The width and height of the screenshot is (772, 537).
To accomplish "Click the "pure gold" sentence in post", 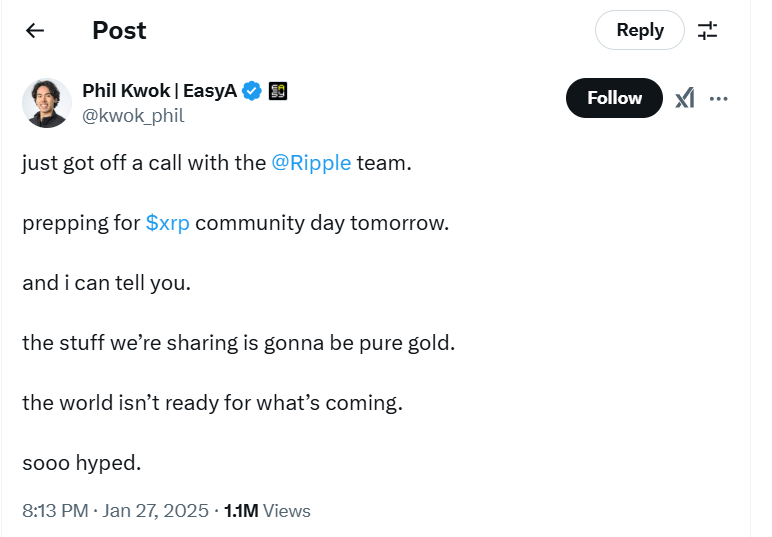I will (x=238, y=344).
